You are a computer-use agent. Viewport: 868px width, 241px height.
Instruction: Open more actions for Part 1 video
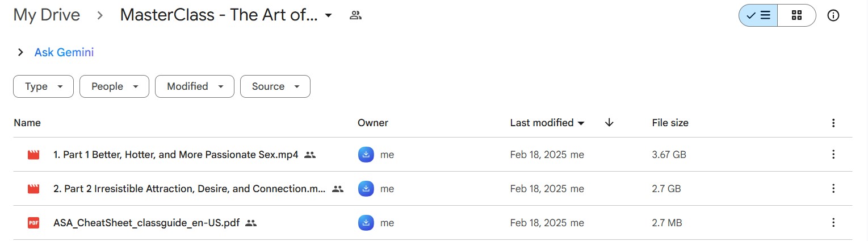[833, 155]
